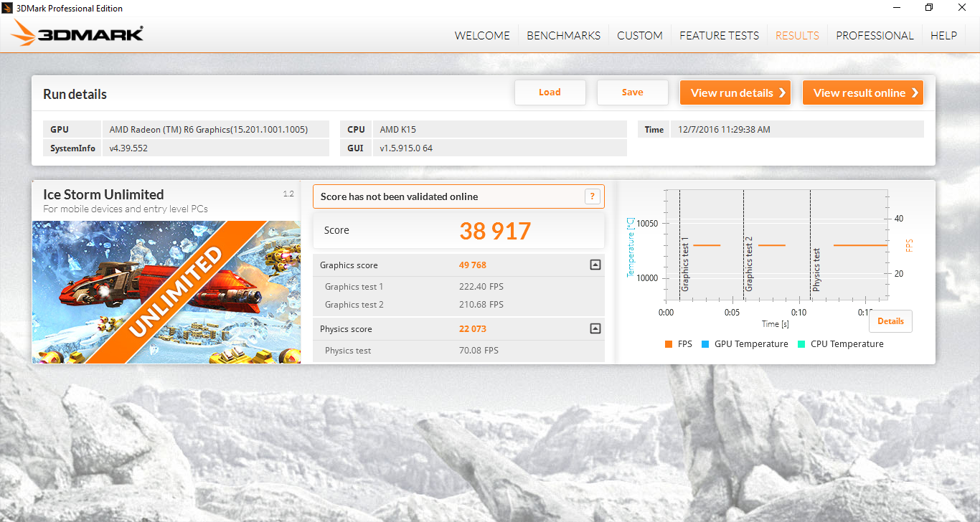The height and width of the screenshot is (522, 980).
Task: Click the CPU Temperature legend label
Action: pos(847,344)
